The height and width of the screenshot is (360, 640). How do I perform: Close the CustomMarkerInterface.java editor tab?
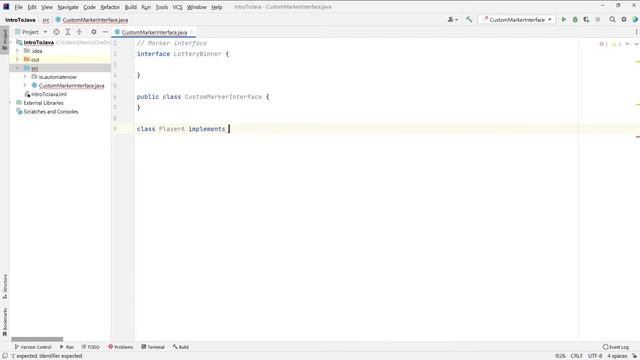(x=191, y=32)
